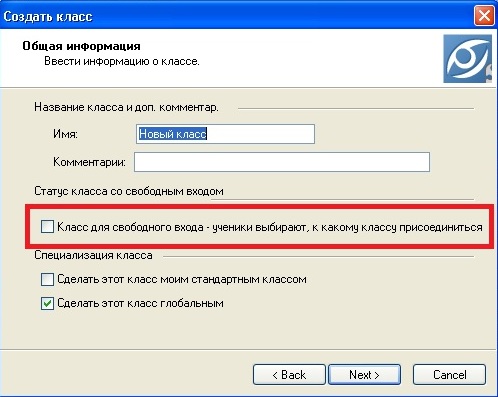Click the Имя: label
The image size is (498, 397).
[65, 134]
